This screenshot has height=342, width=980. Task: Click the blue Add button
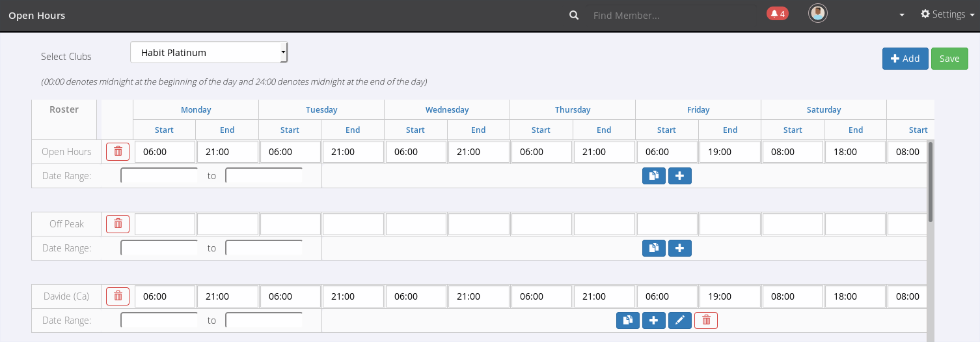tap(905, 59)
